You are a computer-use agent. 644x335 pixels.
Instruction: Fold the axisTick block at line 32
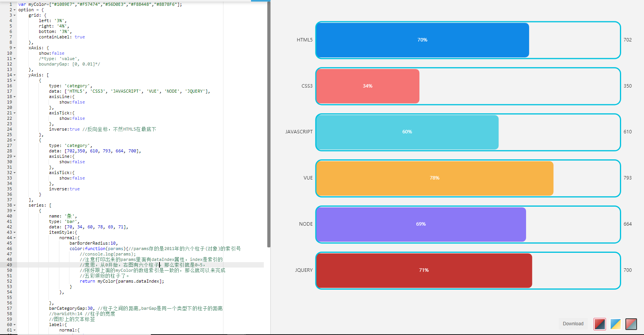click(x=15, y=173)
